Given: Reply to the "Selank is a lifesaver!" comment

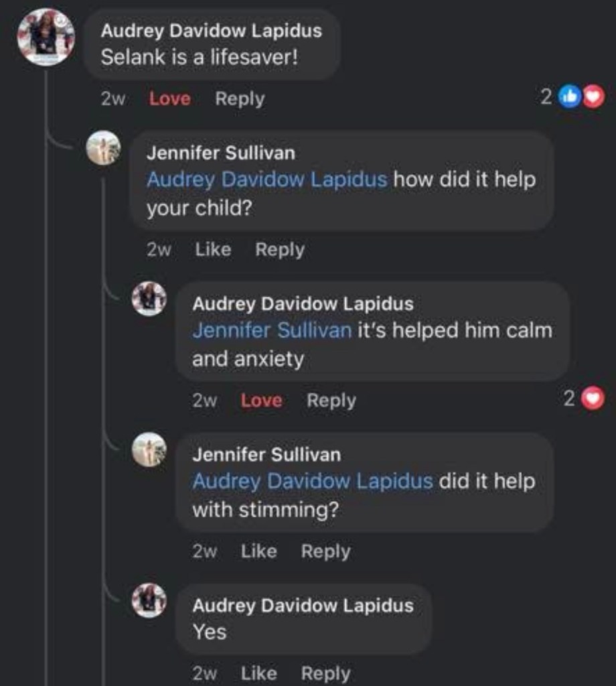Looking at the screenshot, I should click(240, 99).
